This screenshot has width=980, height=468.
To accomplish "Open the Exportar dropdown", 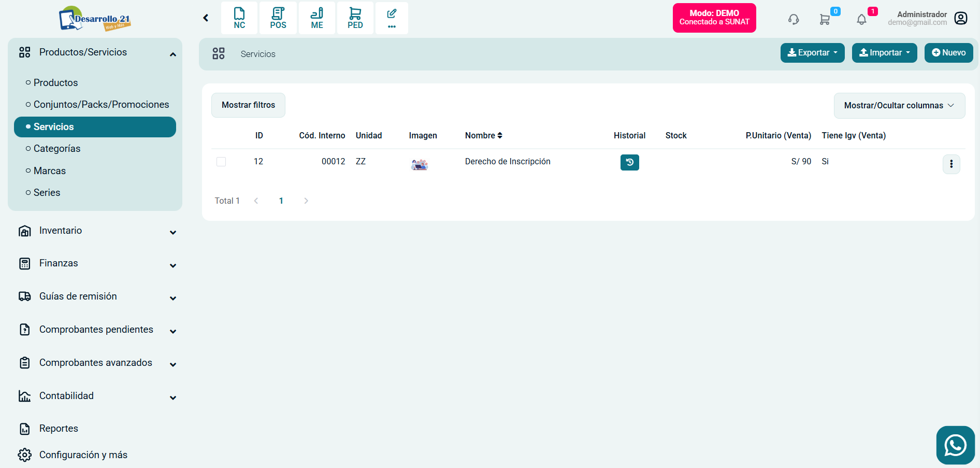I will (x=812, y=53).
